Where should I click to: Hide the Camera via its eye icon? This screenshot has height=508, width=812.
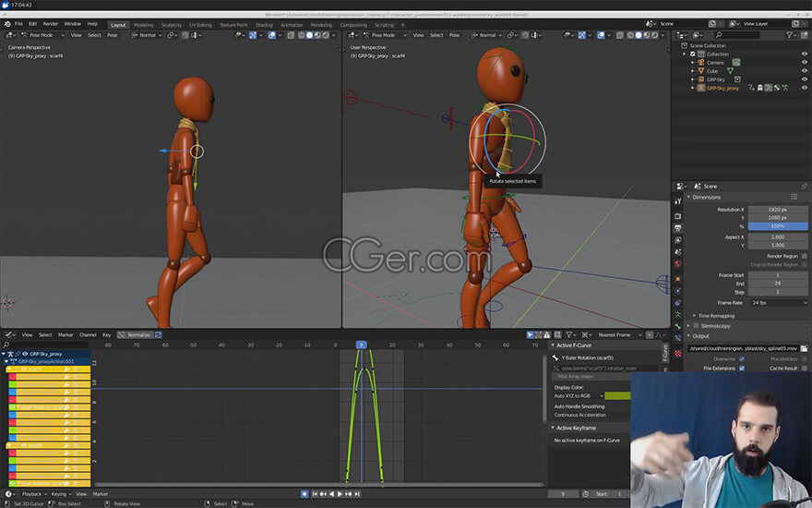(x=805, y=62)
